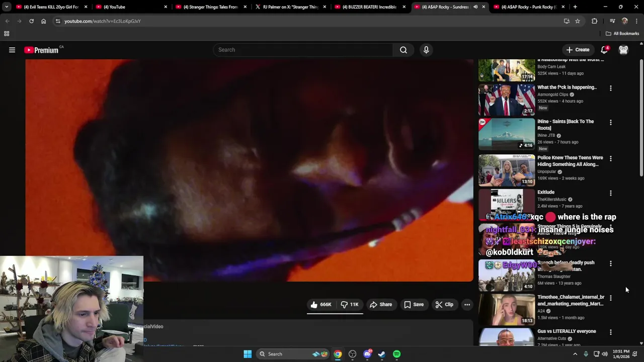Image resolution: width=644 pixels, height=362 pixels.
Task: Open Discord from the taskbar
Action: pos(367,354)
